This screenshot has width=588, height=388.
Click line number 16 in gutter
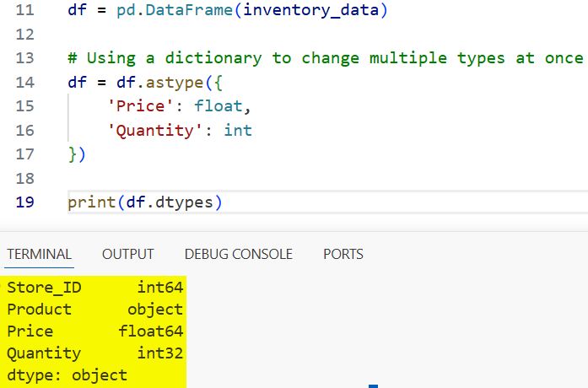[x=25, y=131]
